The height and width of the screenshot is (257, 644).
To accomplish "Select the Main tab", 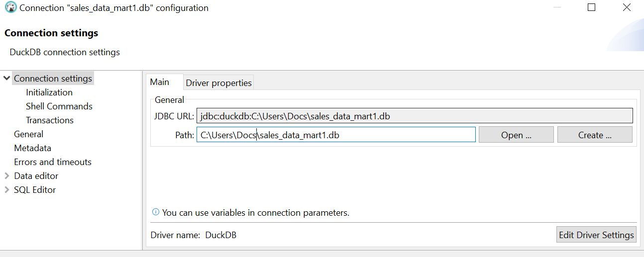I will pyautogui.click(x=160, y=82).
